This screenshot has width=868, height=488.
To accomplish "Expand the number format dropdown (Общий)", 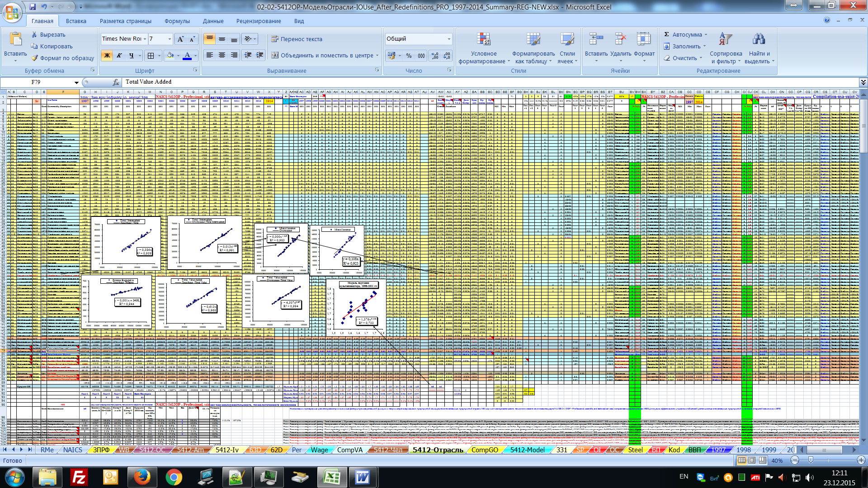I will pos(449,39).
